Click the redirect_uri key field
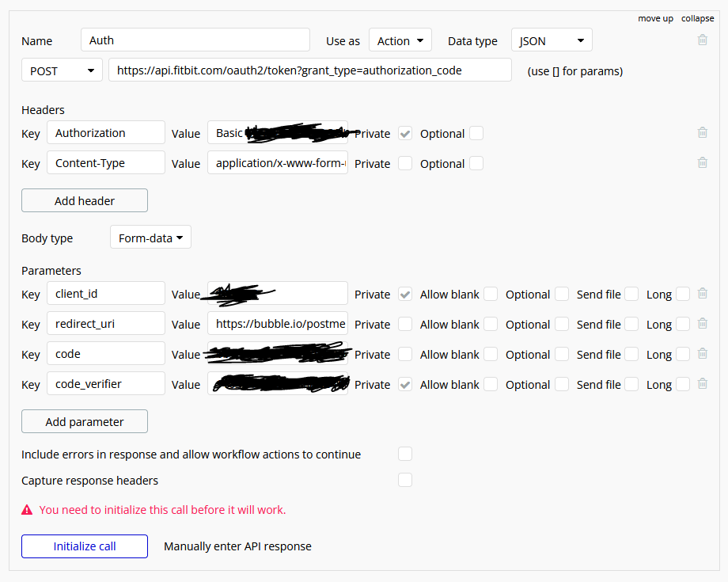Viewport: 728px width, 582px height. coord(106,323)
